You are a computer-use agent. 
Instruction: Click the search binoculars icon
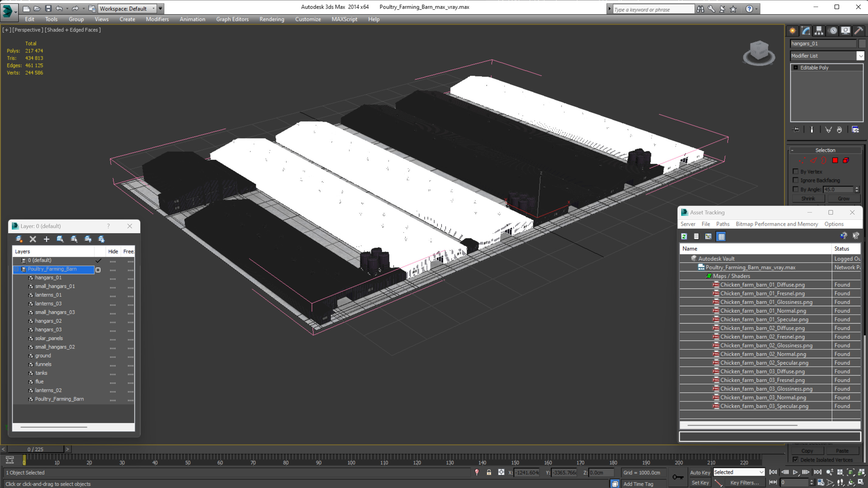click(700, 9)
